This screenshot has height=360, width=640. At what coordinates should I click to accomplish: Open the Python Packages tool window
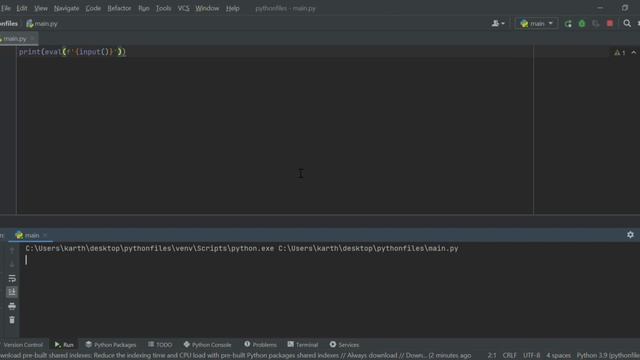(x=111, y=345)
